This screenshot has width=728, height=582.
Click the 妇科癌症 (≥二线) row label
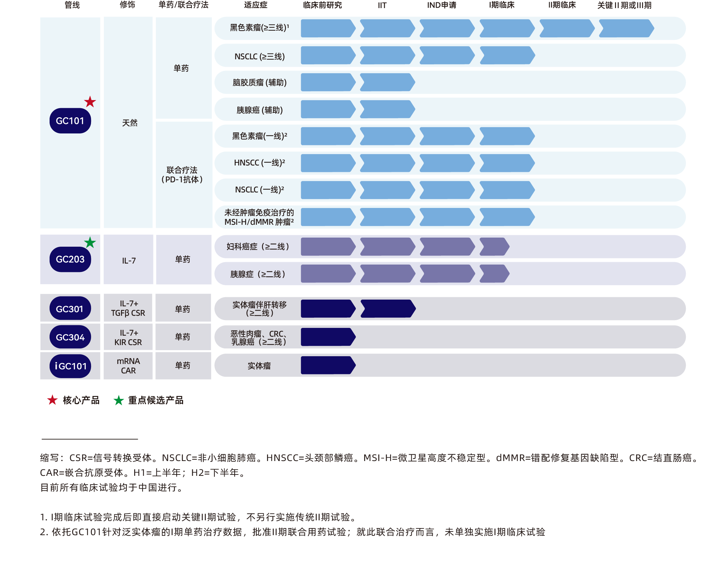point(258,247)
